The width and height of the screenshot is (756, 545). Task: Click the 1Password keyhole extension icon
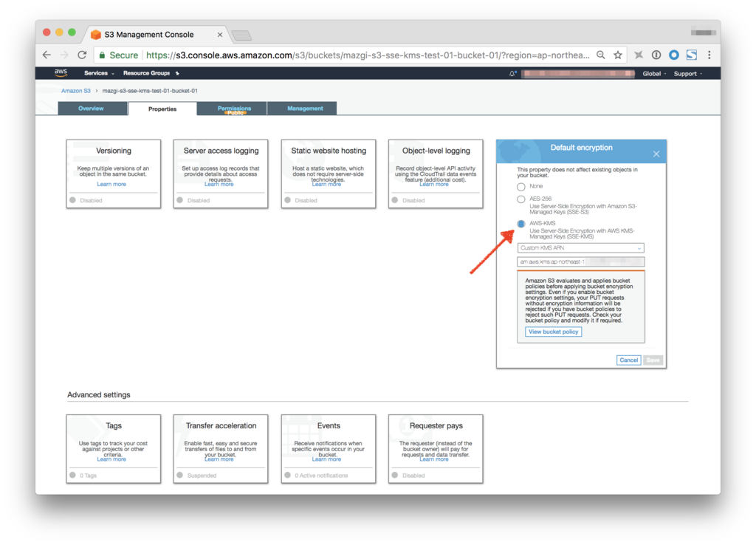(x=656, y=55)
